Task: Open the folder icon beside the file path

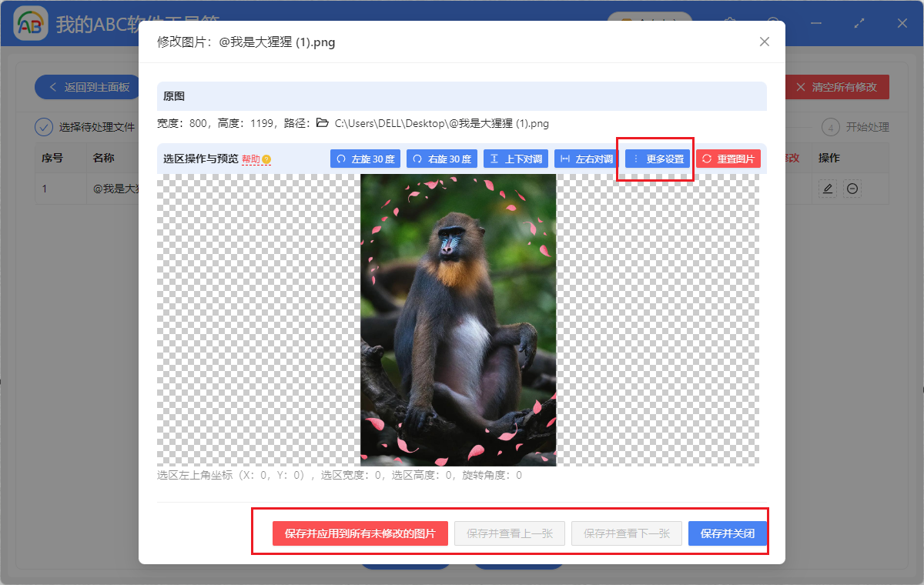Action: pos(323,122)
